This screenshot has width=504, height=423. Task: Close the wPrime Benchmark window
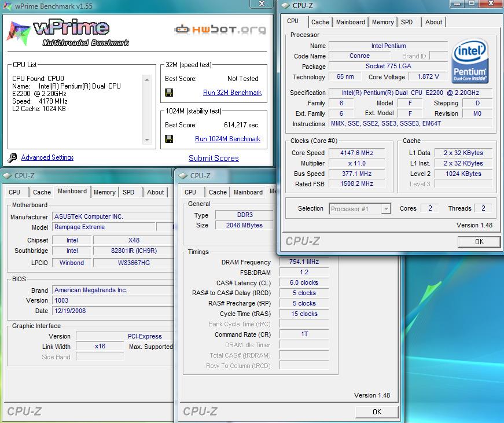(262, 3)
